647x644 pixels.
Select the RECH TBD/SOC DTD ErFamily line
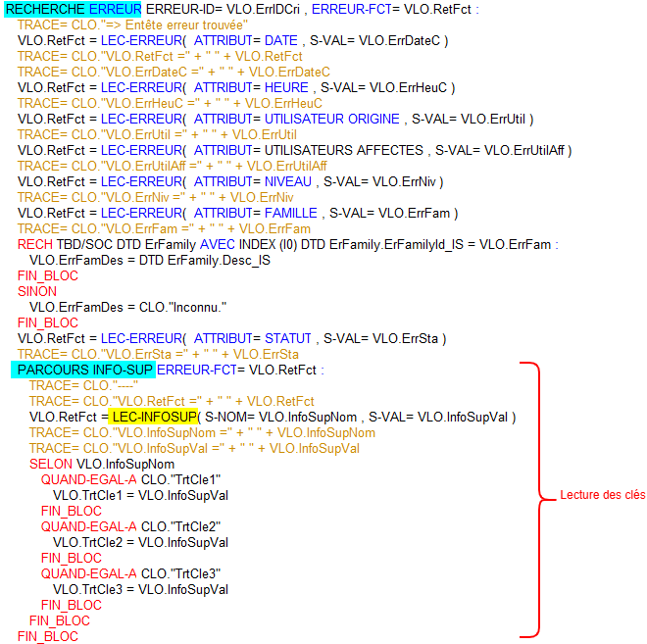(x=287, y=244)
